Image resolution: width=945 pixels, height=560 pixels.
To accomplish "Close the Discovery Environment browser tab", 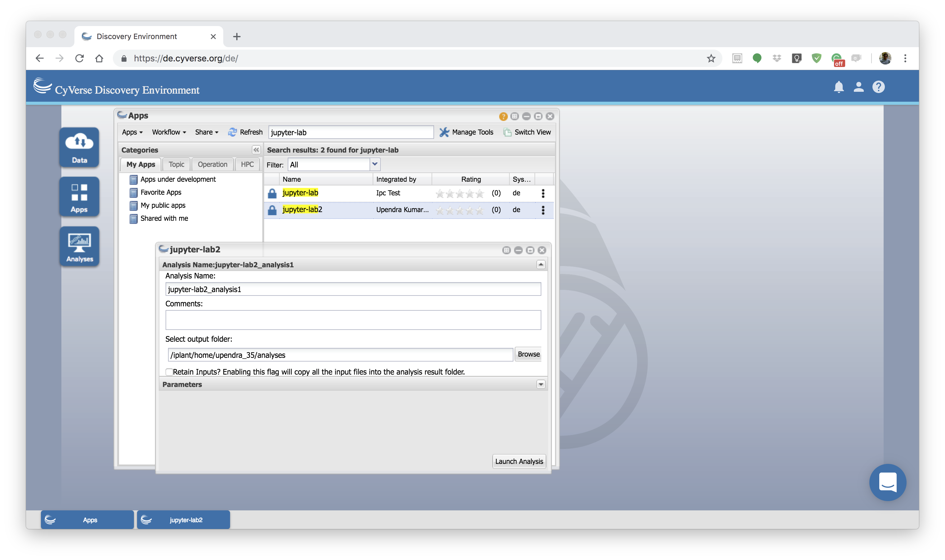I will pos(213,37).
